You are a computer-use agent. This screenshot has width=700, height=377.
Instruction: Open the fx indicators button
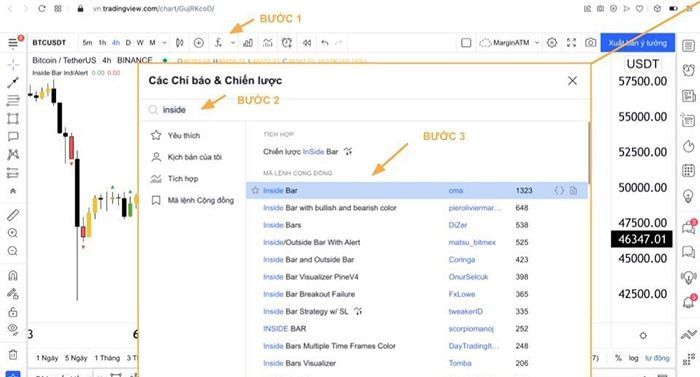coord(218,43)
